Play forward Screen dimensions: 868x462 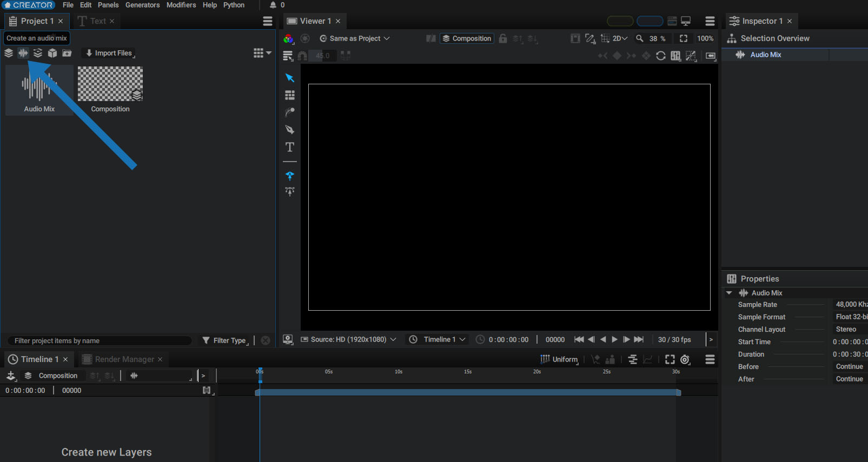tap(614, 339)
